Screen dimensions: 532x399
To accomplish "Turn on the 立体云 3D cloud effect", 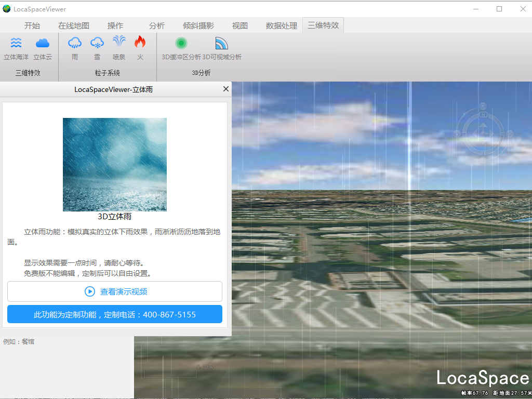I will click(x=43, y=49).
